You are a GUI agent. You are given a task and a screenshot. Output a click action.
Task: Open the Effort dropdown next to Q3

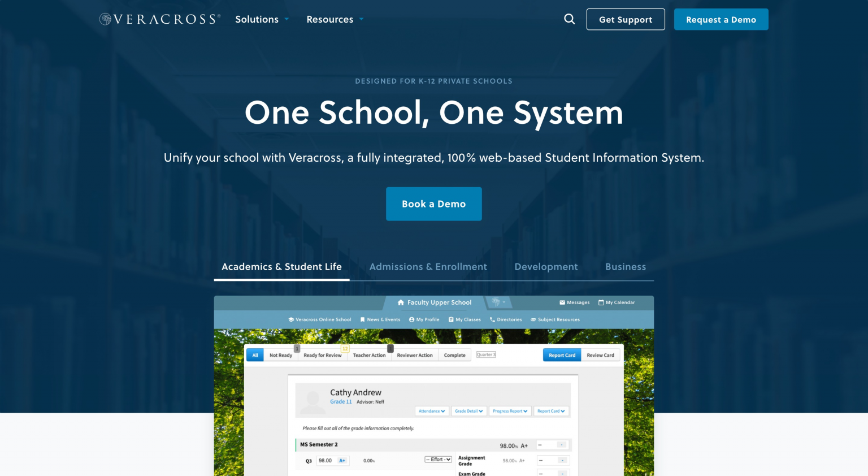tap(438, 460)
